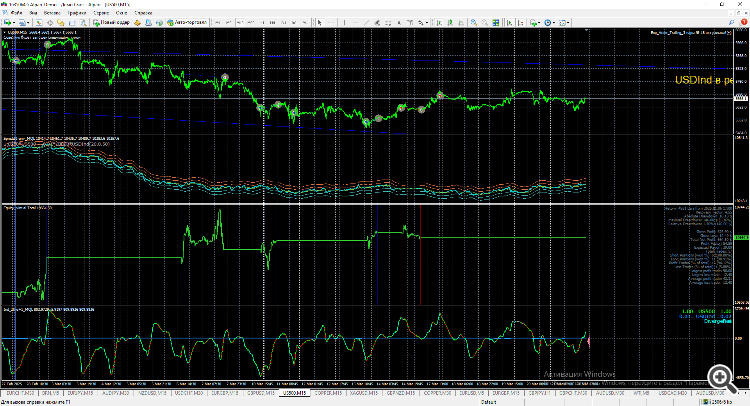The width and height of the screenshot is (750, 406).
Task: Open the Вид menu
Action: [x=33, y=13]
